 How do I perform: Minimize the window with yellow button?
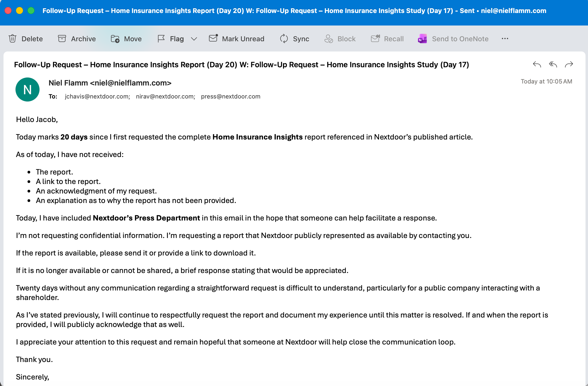[x=19, y=10]
